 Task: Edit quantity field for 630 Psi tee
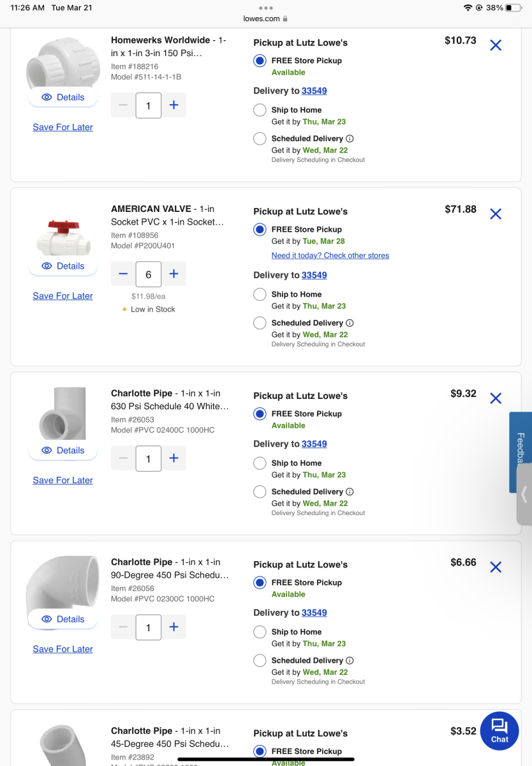point(148,458)
